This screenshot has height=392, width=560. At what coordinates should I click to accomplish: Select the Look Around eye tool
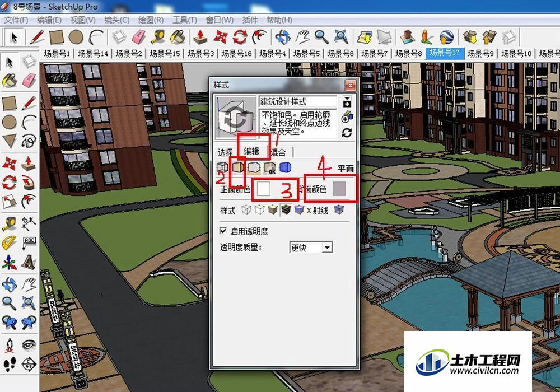point(29,345)
